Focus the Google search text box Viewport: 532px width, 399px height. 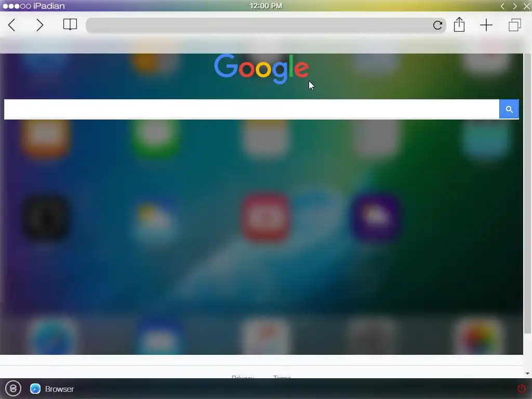[x=251, y=109]
